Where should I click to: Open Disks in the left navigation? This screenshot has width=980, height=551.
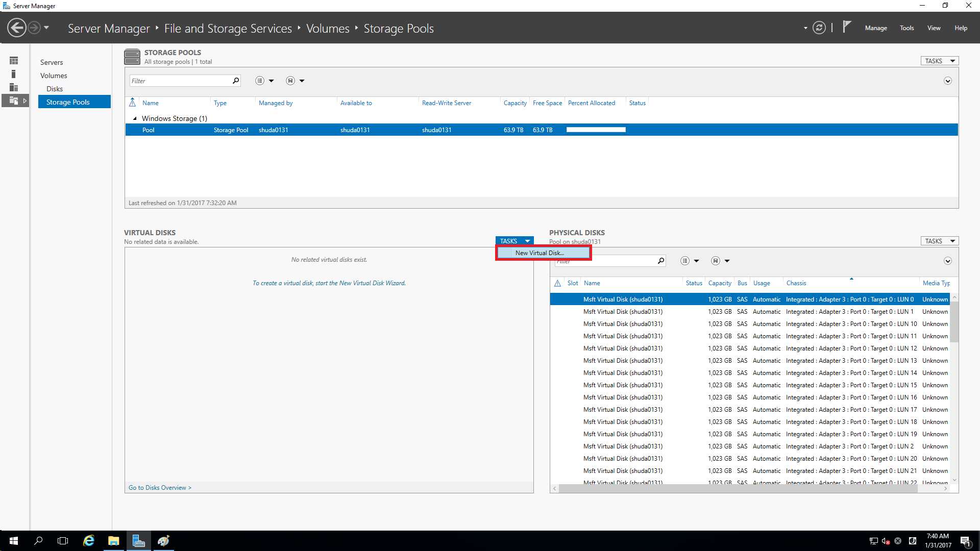[55, 89]
